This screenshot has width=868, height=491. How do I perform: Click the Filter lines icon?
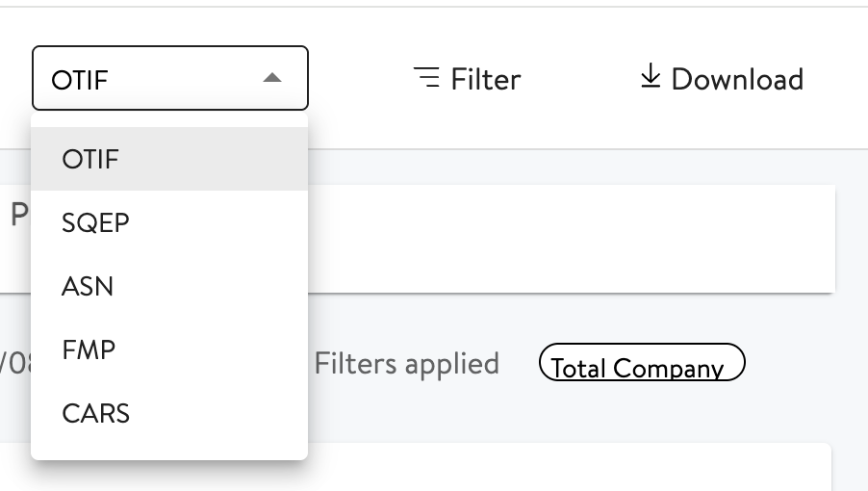426,77
